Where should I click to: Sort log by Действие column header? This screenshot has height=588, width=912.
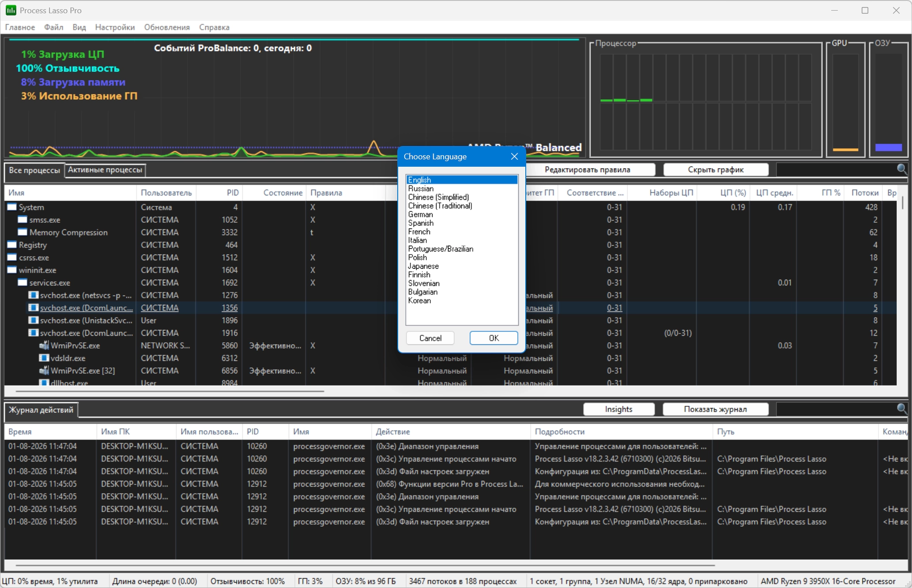tap(451, 432)
